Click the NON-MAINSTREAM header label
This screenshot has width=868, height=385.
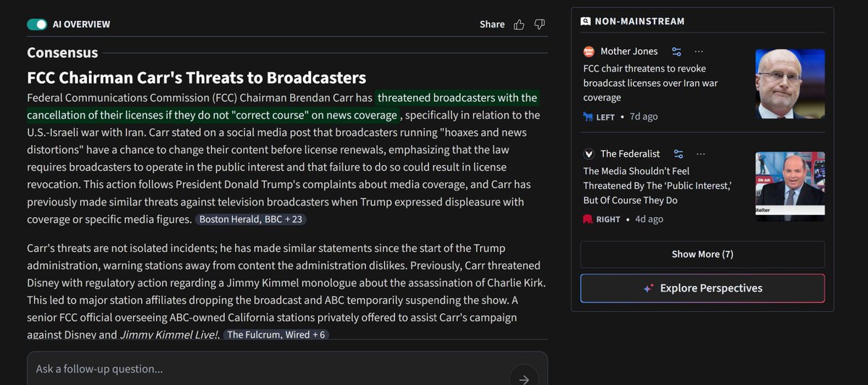pyautogui.click(x=639, y=22)
